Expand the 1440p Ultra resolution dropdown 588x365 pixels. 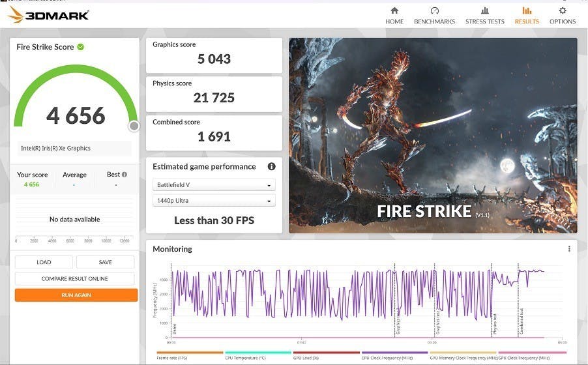click(214, 201)
